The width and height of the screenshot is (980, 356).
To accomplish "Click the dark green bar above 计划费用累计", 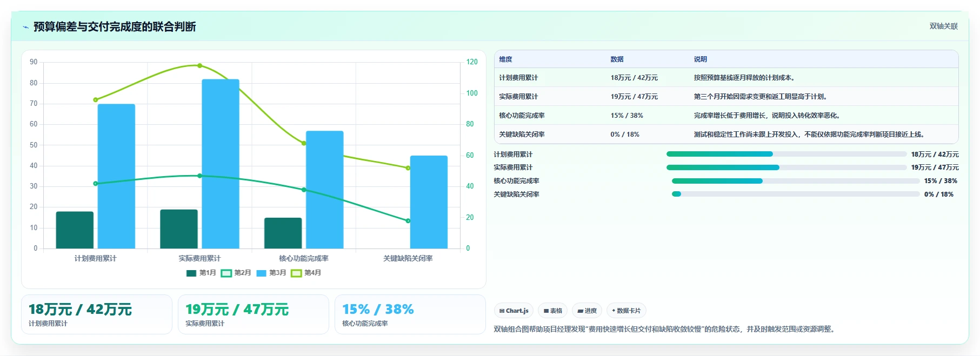I will tap(75, 230).
